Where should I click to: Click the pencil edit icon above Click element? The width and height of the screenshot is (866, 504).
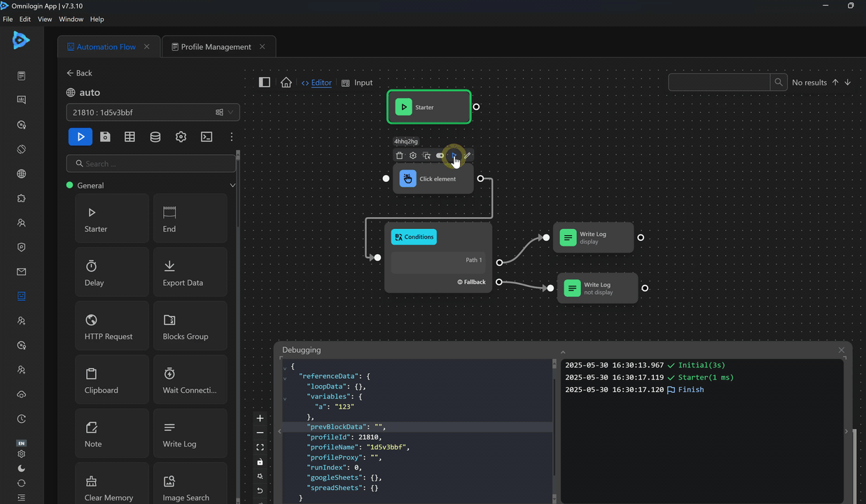click(468, 155)
